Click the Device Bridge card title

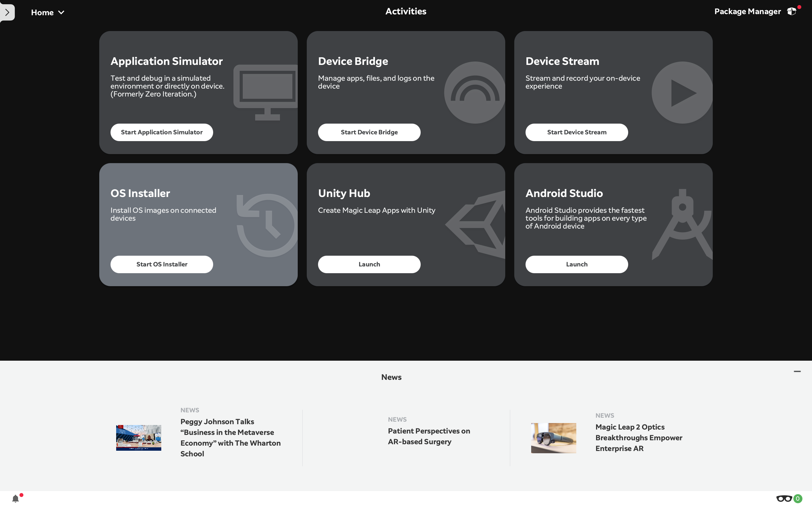[x=353, y=61]
